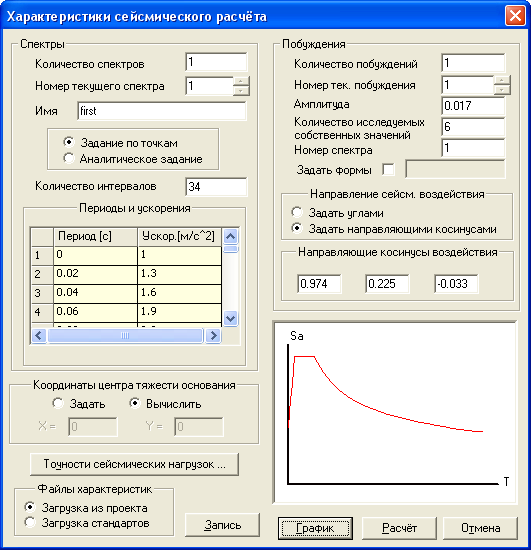Decrease current spectrum number with down spinner
This screenshot has width=531, height=550.
(x=241, y=90)
